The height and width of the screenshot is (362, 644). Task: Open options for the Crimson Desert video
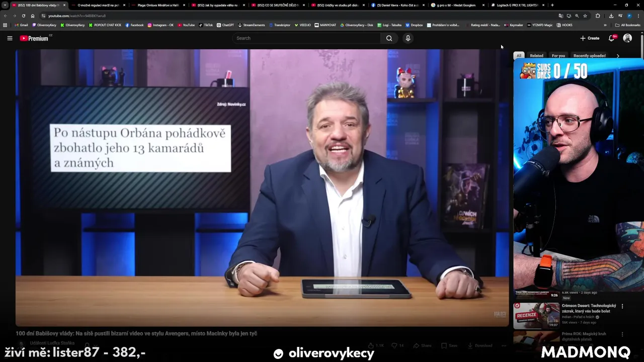(x=622, y=306)
